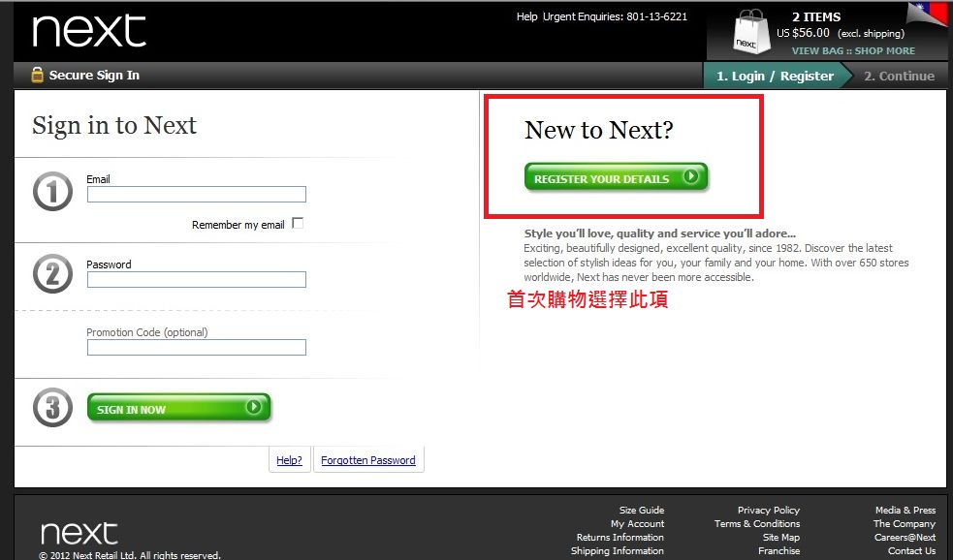Click the Next logo in header
The image size is (953, 560).
89,31
